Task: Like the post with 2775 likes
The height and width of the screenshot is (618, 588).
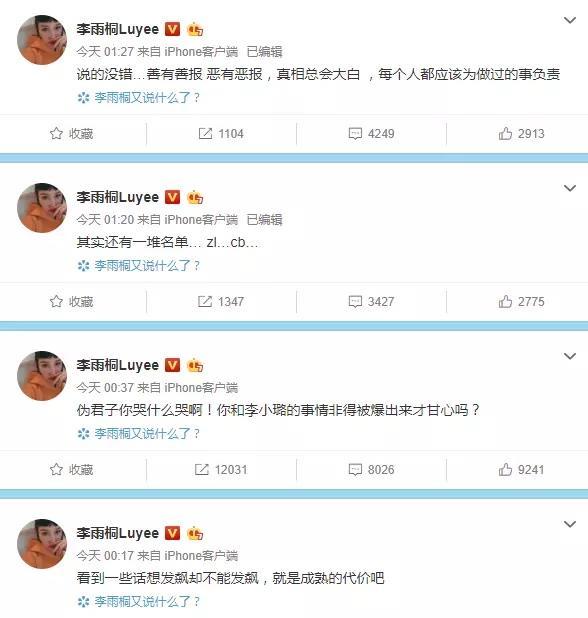Action: [521, 302]
